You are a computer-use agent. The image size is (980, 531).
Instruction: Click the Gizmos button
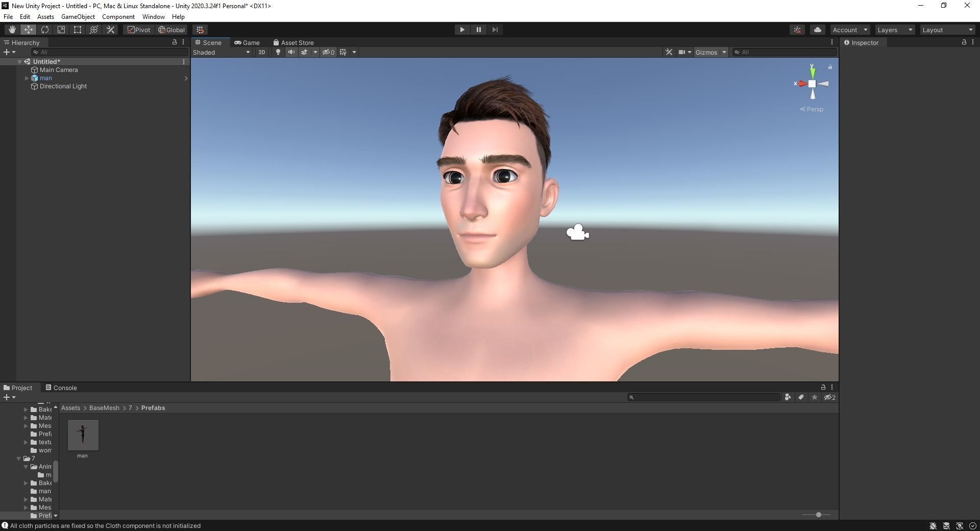pos(706,52)
